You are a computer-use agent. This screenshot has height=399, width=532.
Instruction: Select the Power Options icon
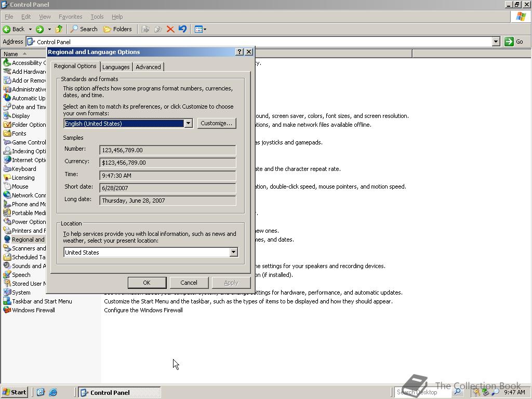pyautogui.click(x=7, y=221)
